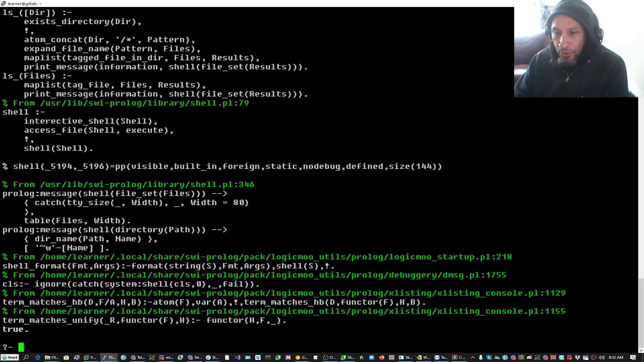Switch to the 'W...' taskbar window

pos(424,357)
